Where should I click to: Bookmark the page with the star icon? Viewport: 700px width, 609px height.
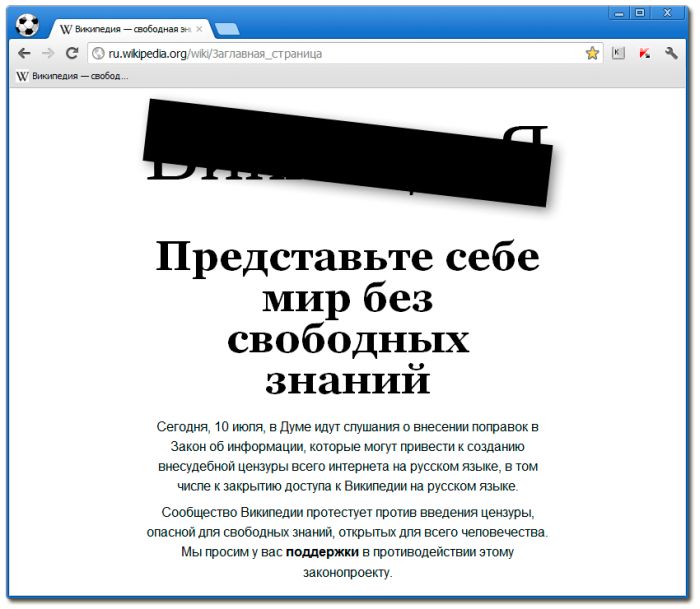(x=592, y=53)
